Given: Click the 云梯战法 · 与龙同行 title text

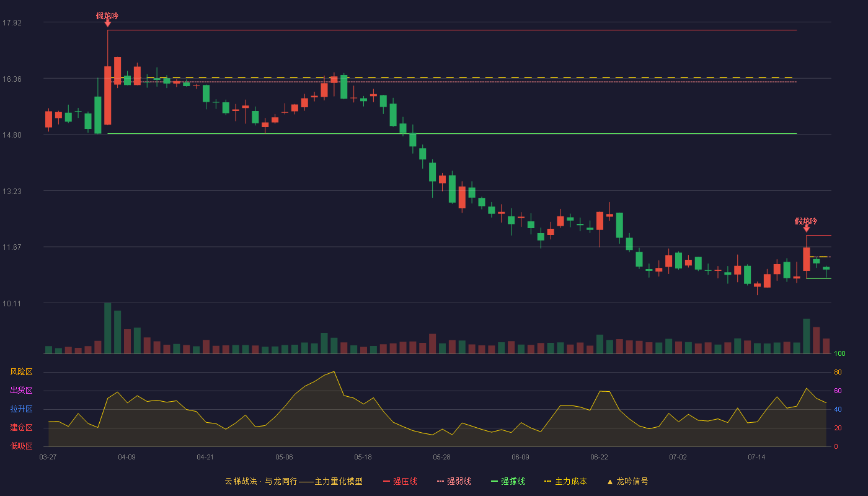Looking at the screenshot, I should pyautogui.click(x=260, y=481).
